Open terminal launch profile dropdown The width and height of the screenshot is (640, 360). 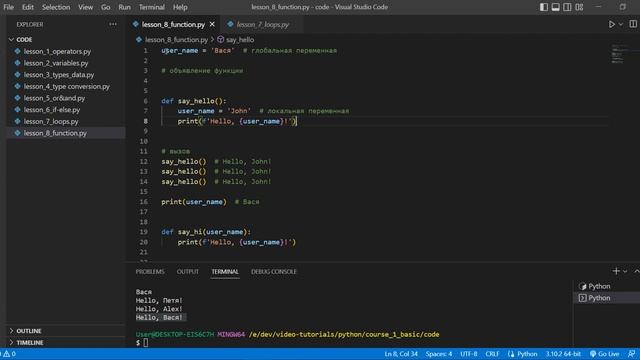[x=625, y=271]
